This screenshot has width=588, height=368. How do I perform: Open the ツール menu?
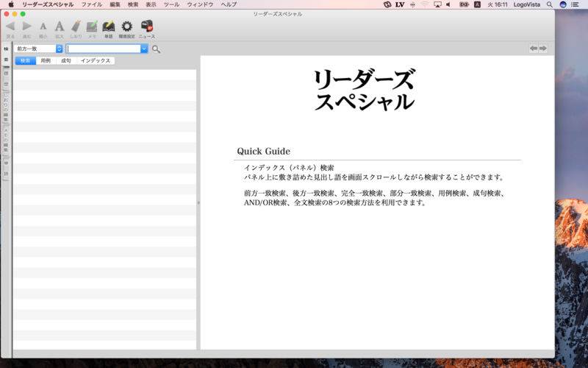pyautogui.click(x=171, y=4)
